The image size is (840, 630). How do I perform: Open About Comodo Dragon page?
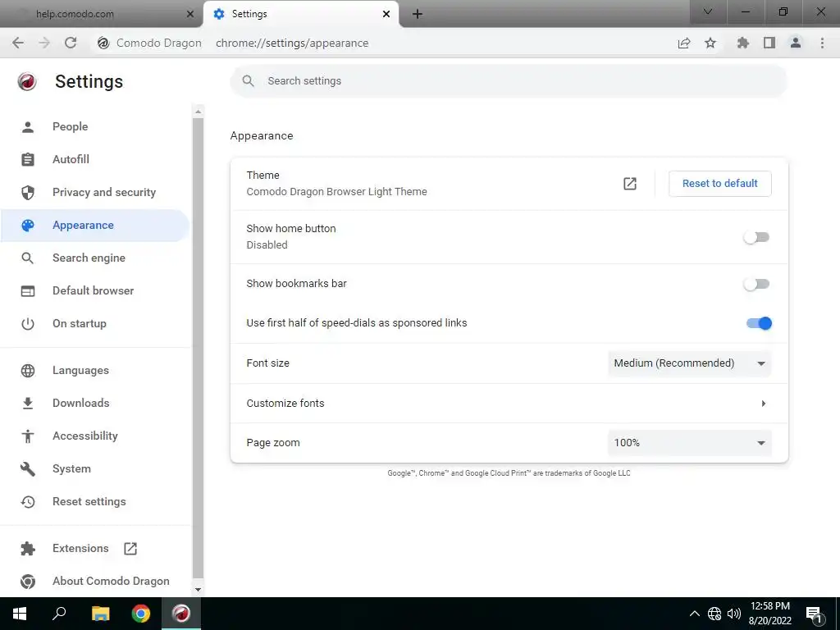(95, 582)
